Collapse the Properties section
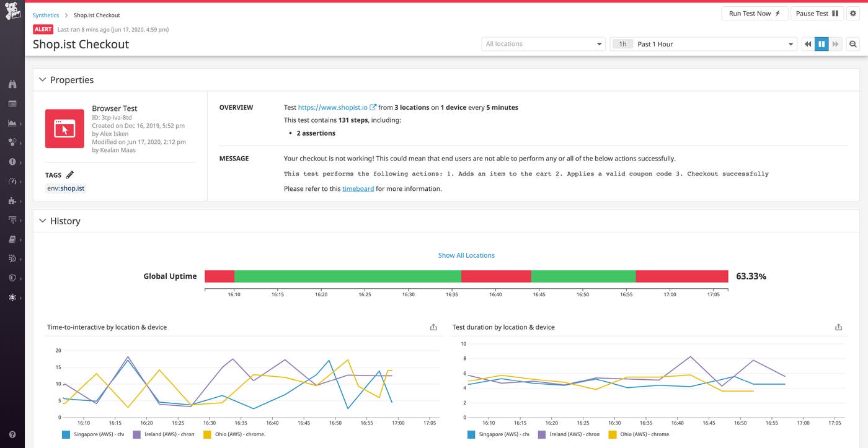Image resolution: width=868 pixels, height=448 pixels. point(43,80)
